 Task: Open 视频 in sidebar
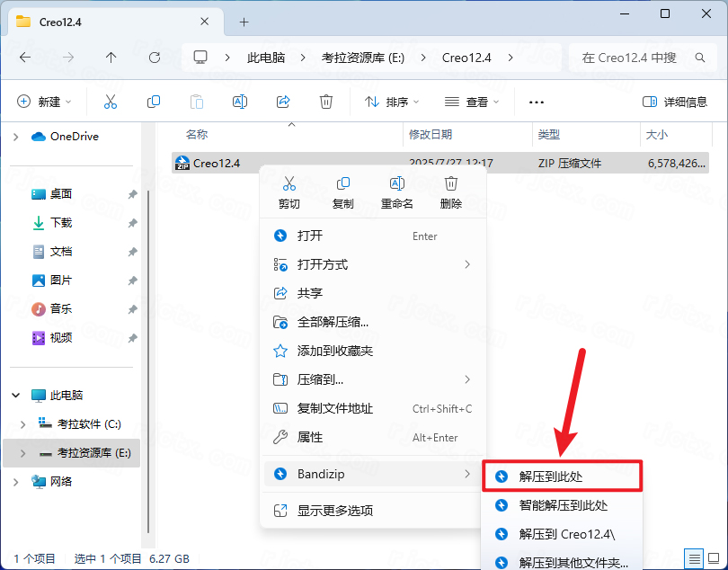(61, 338)
